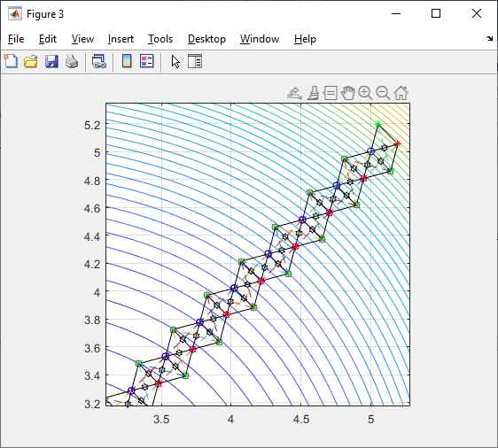This screenshot has width=498, height=448.
Task: Open the Tools menu
Action: [160, 39]
